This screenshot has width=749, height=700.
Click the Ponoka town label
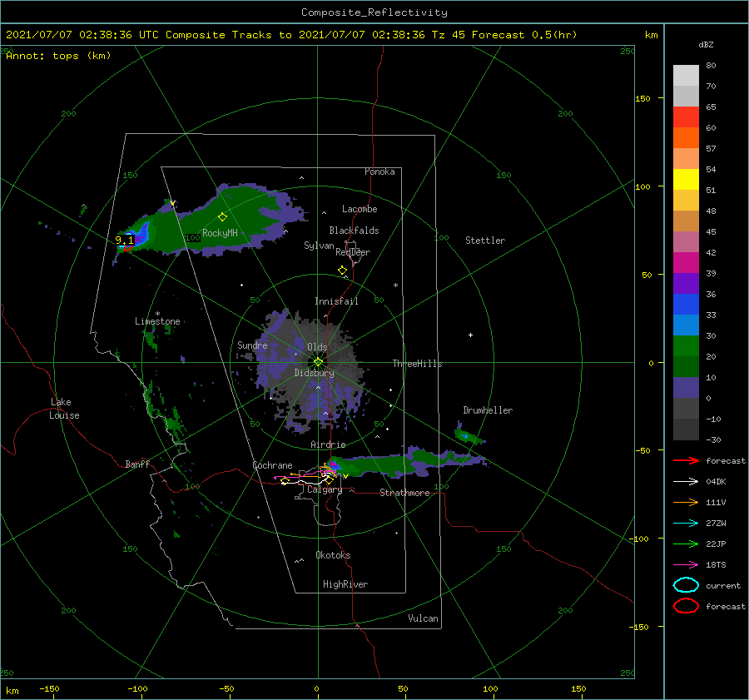click(x=379, y=171)
